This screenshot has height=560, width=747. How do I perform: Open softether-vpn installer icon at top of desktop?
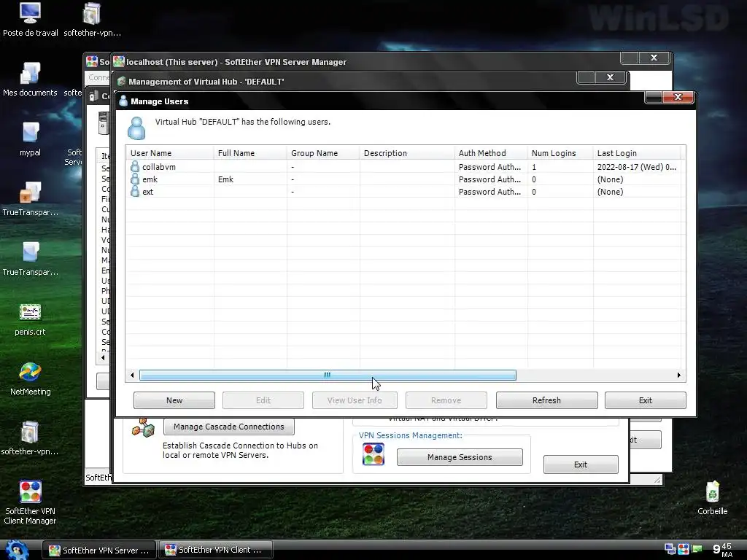click(92, 20)
